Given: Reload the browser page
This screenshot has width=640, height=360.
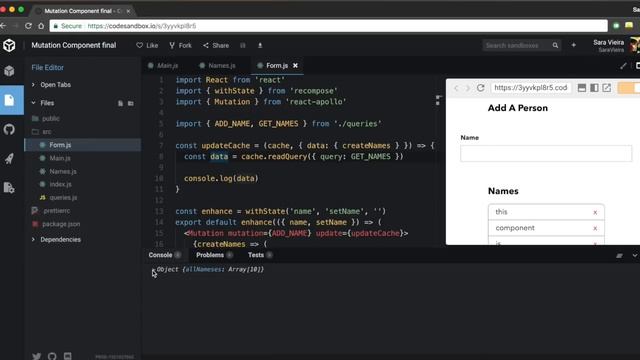Looking at the screenshot, I should tap(28, 26).
